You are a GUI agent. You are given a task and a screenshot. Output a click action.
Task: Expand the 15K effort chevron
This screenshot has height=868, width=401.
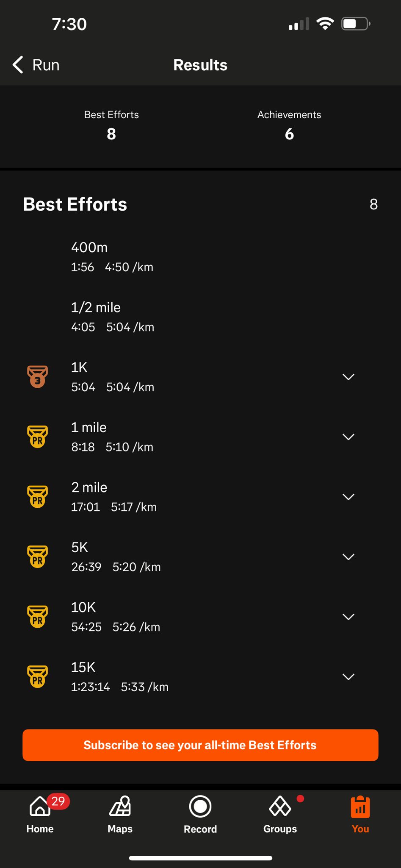348,676
